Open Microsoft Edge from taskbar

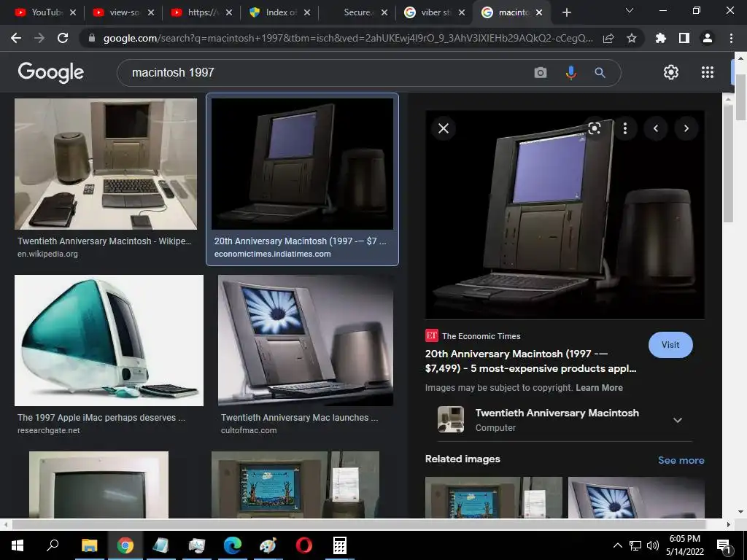tap(233, 545)
